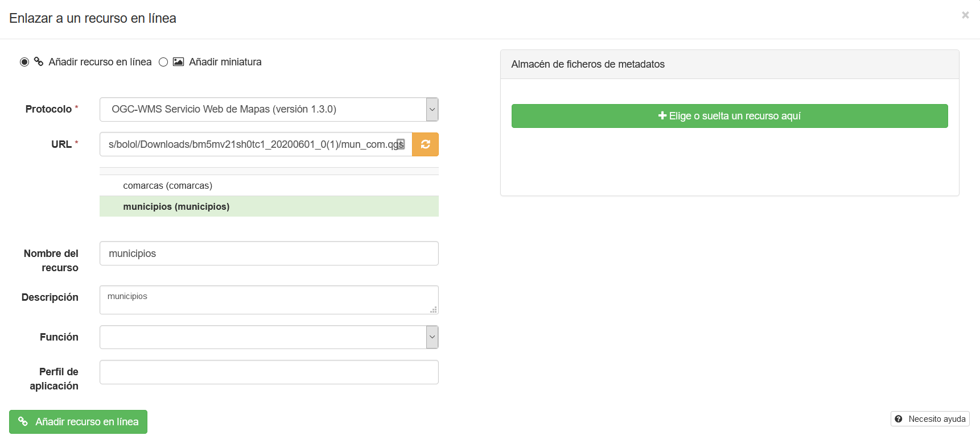Screen dimensions: 980x448
Task: Click the Nombre del recurso field
Action: point(269,253)
